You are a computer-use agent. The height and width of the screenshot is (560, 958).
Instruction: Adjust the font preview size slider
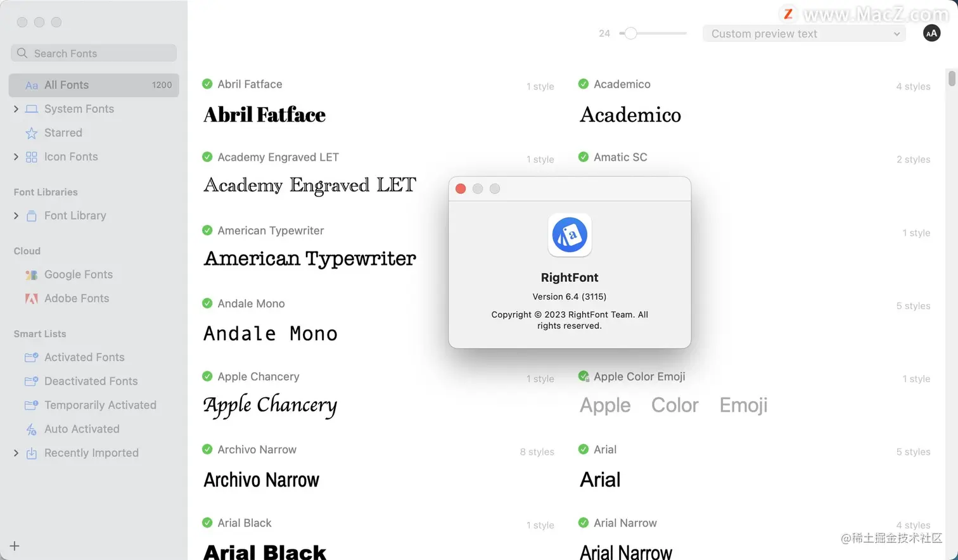(630, 34)
